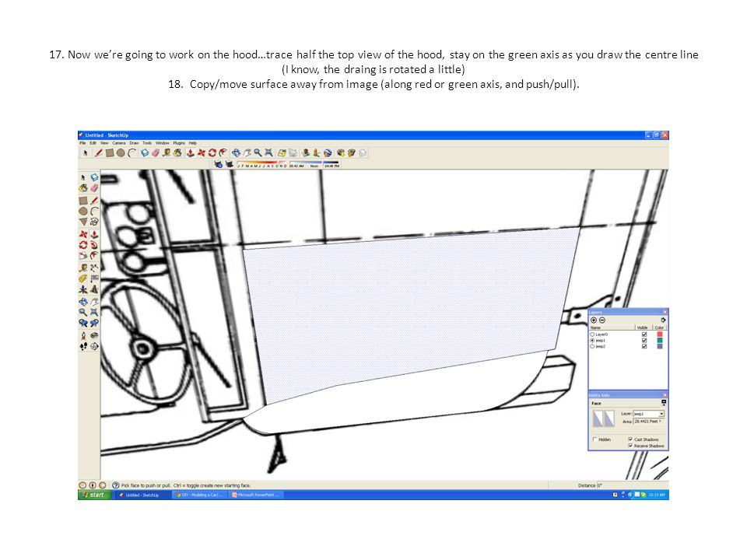The width and height of the screenshot is (747, 560).
Task: Select the Arc tool in top toolbar
Action: click(132, 153)
